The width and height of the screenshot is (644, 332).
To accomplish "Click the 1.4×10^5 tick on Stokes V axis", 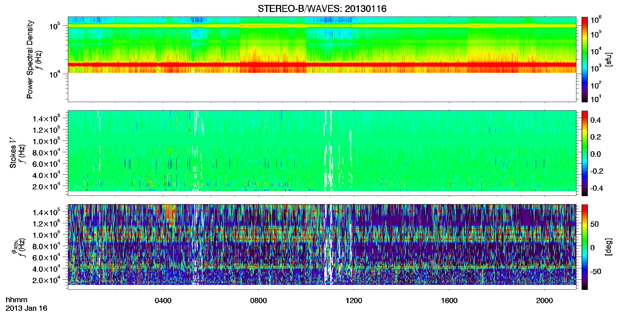I will click(46, 118).
